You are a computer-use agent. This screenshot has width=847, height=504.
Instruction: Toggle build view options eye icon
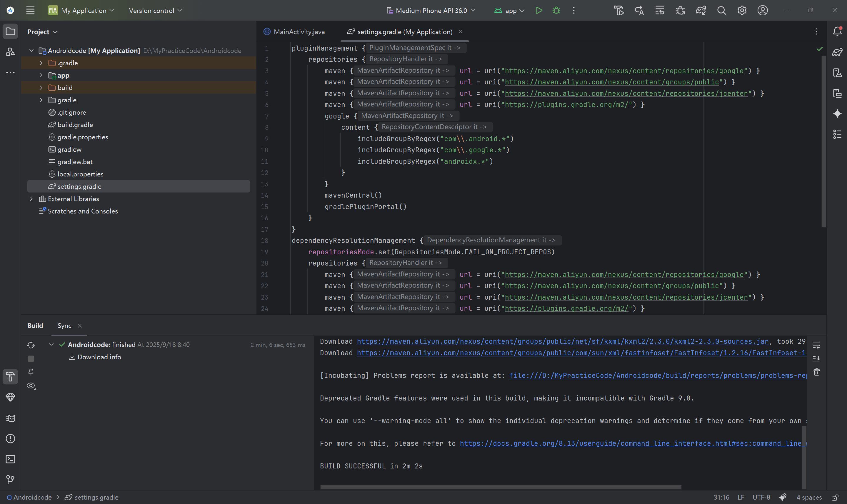point(31,386)
